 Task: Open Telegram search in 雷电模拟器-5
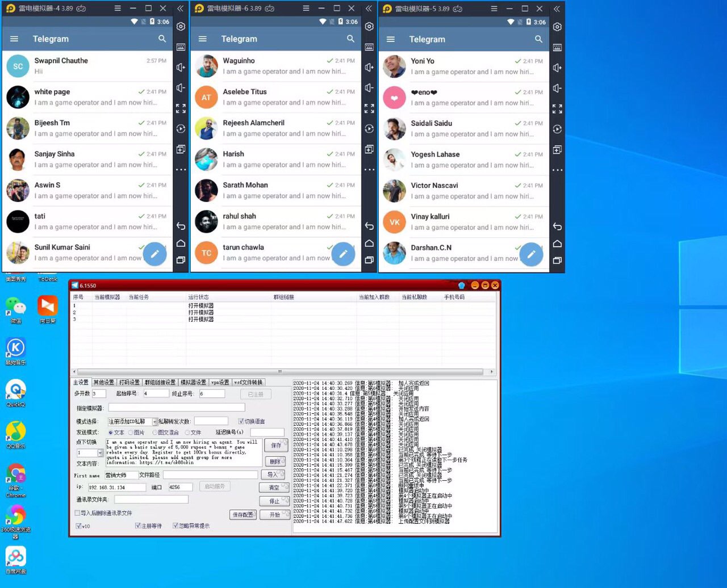(x=539, y=39)
